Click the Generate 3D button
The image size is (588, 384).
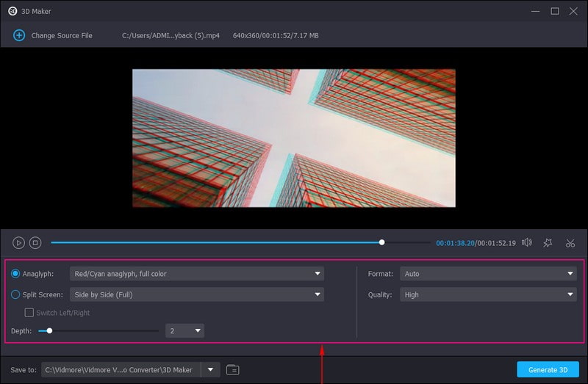pyautogui.click(x=548, y=369)
